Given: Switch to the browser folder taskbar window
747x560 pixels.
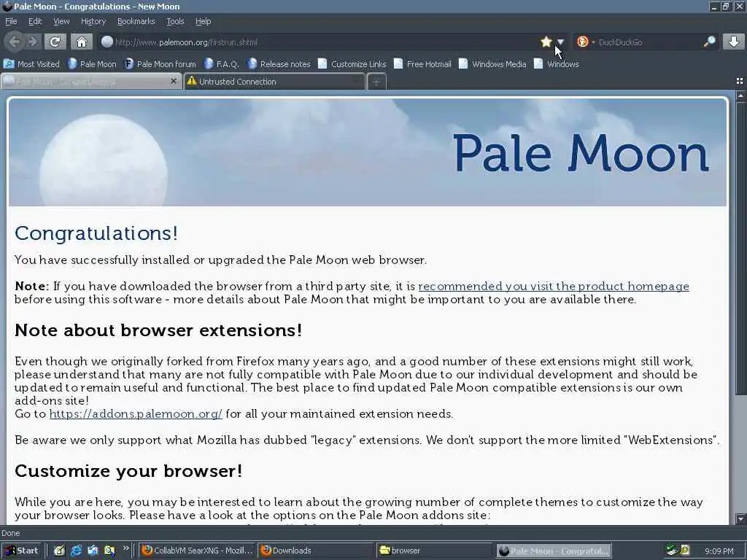Looking at the screenshot, I should click(x=433, y=551).
